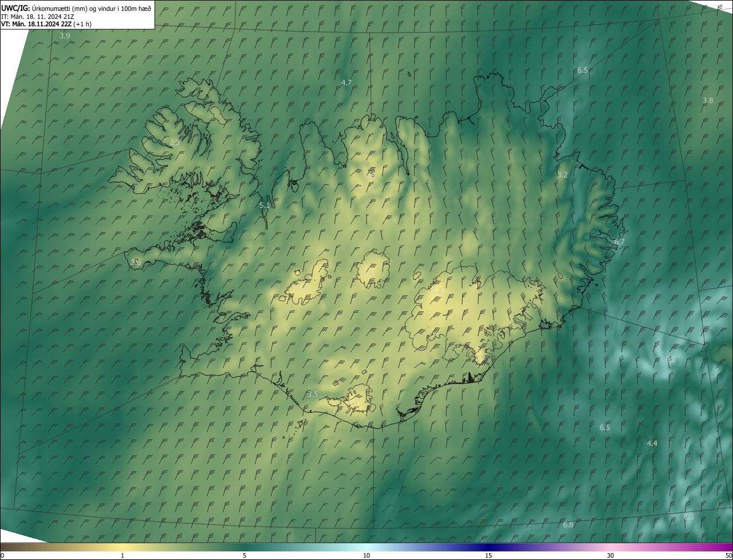Viewport: 733px width, 560px height.
Task: Click the 50 tick on the color scale
Action: [x=728, y=555]
